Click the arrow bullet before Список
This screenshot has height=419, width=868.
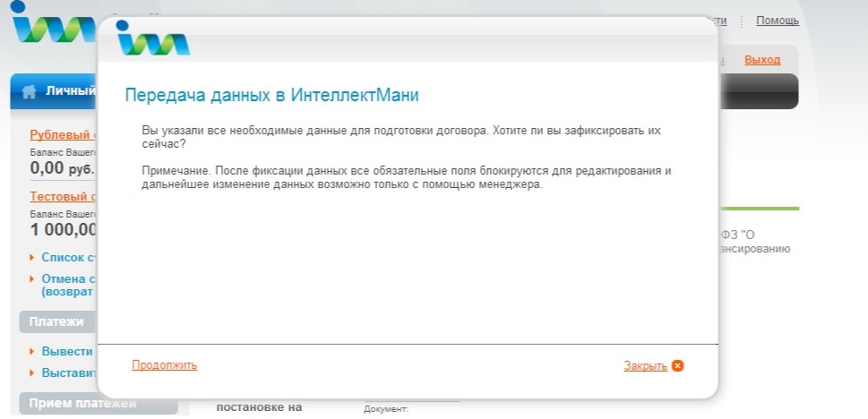pos(33,257)
